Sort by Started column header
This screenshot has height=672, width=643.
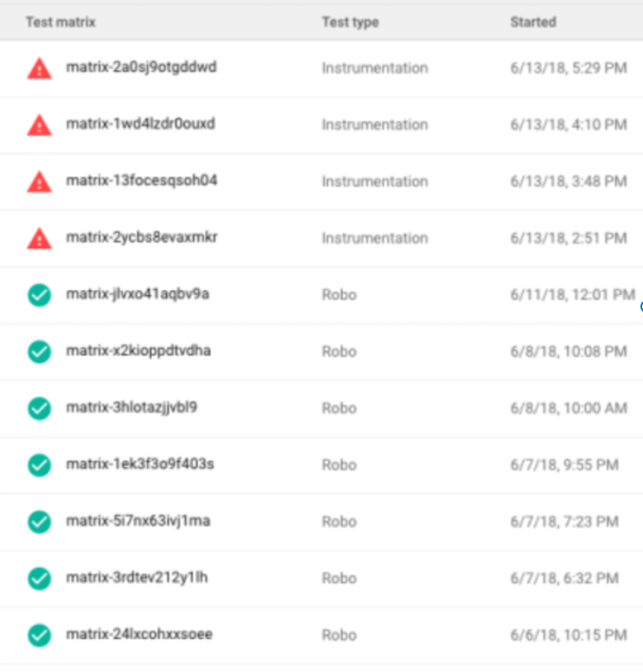tap(533, 22)
